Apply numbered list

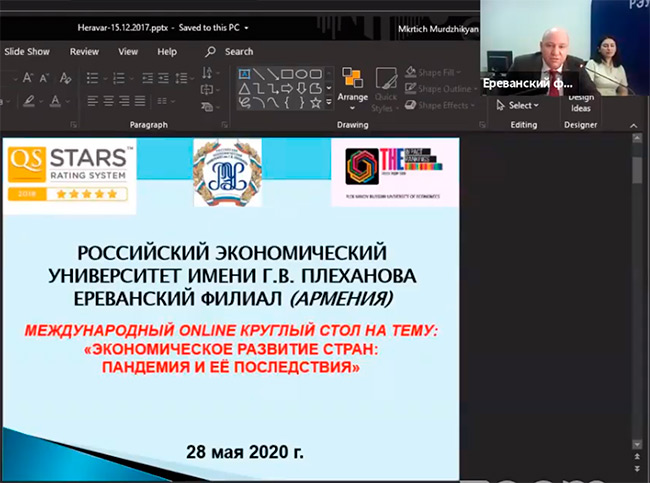pyautogui.click(x=119, y=78)
